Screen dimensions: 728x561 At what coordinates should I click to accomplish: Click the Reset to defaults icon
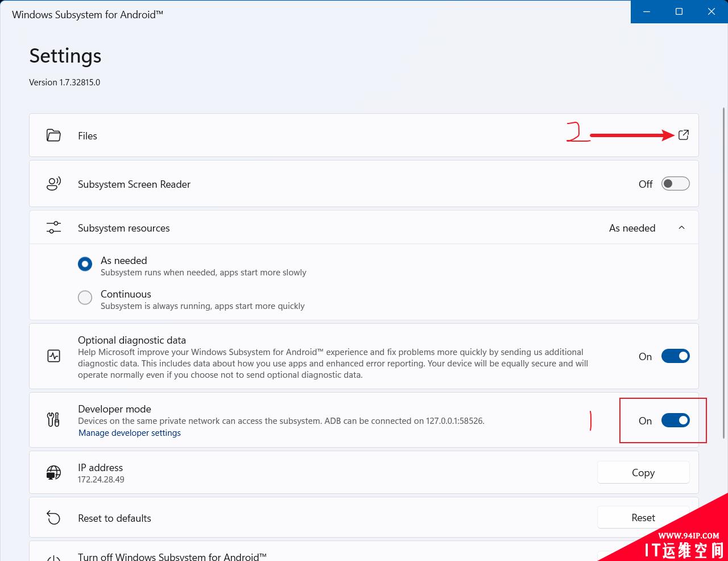pyautogui.click(x=53, y=518)
